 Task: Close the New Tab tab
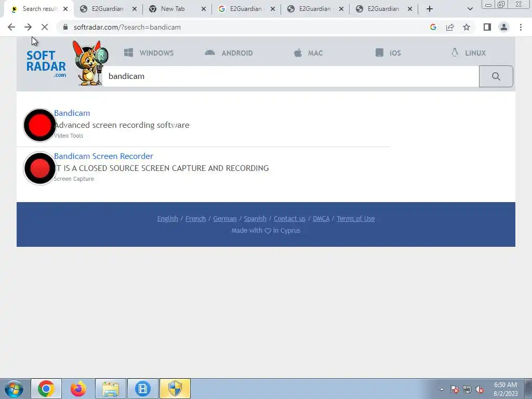point(204,9)
